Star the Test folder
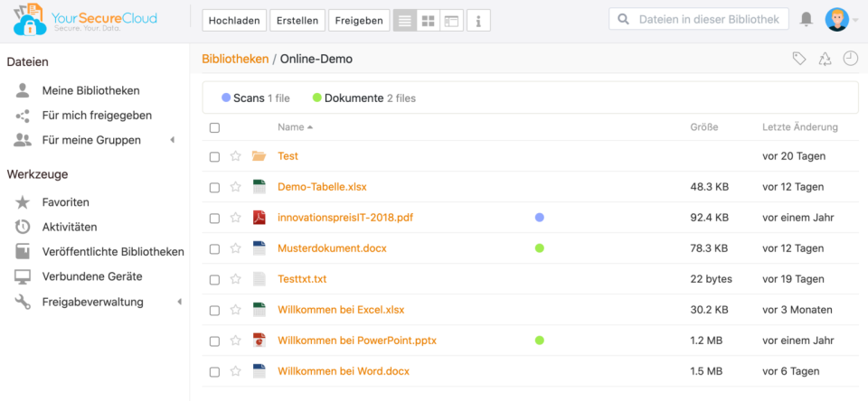The image size is (868, 401). pos(236,156)
